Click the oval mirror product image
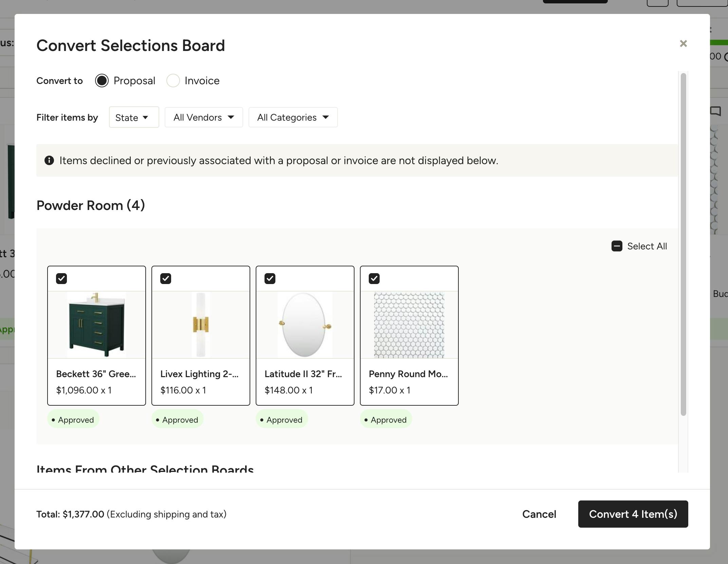 click(x=305, y=324)
